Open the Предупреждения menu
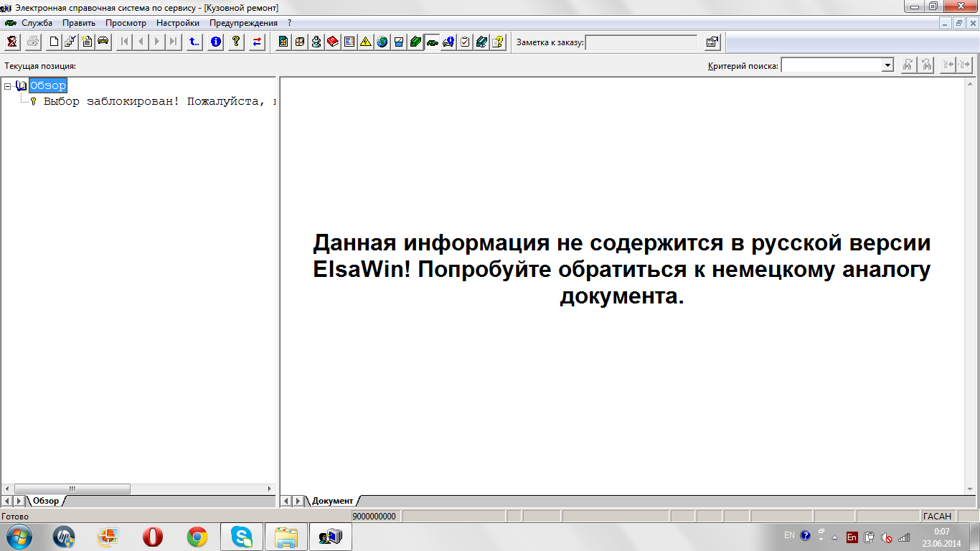 [243, 23]
